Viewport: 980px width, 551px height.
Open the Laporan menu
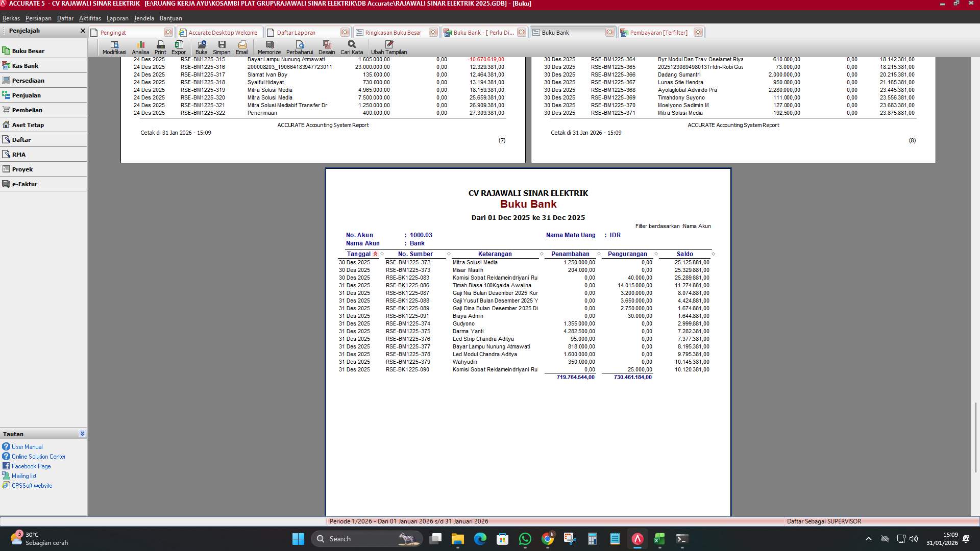(117, 18)
